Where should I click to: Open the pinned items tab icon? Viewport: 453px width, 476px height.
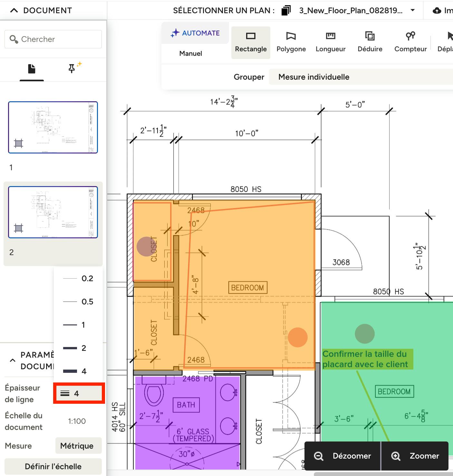[x=72, y=68]
